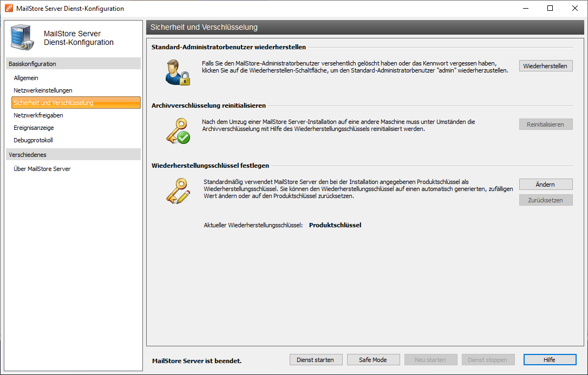Click the Wiederherstellen button
The image size is (588, 375).
(546, 66)
